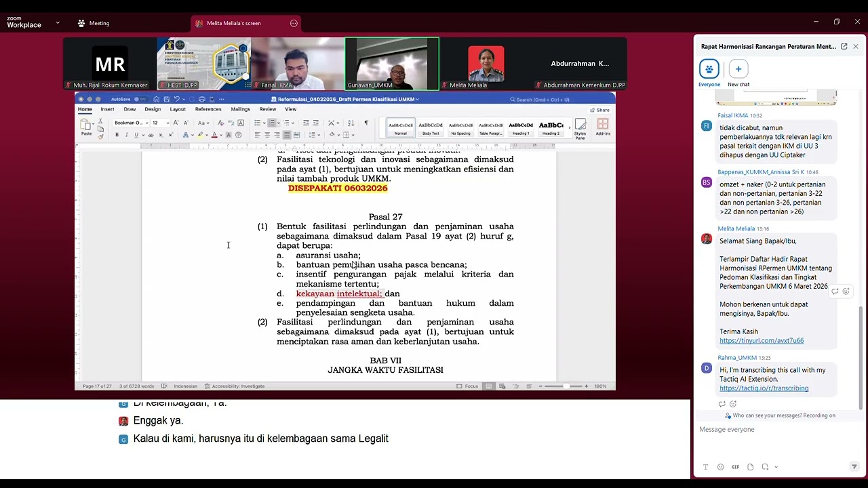Viewport: 868px width, 488px height.
Task: Open the tinyurl.com/avxt7u66 link in chat
Action: (x=762, y=341)
